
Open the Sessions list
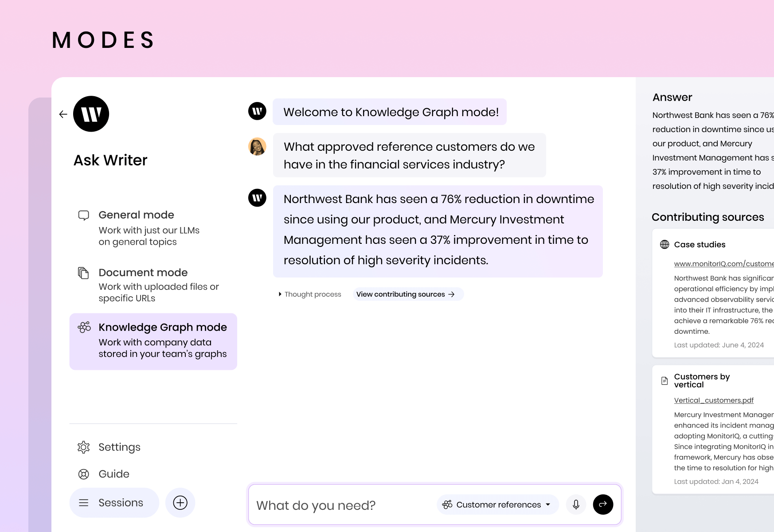(114, 503)
